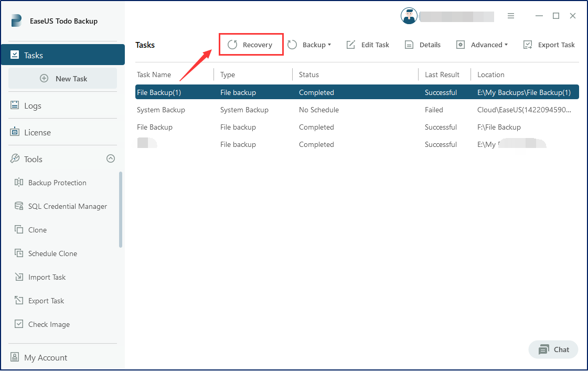Screen dimensions: 588x371
Task: Open the Check Image tool
Action: pos(49,324)
